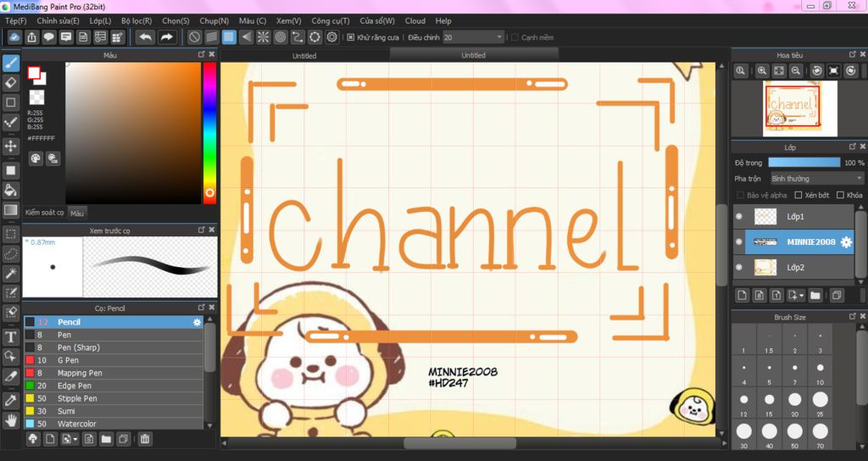Select the Lớp1 layer thumbnail

coord(765,216)
